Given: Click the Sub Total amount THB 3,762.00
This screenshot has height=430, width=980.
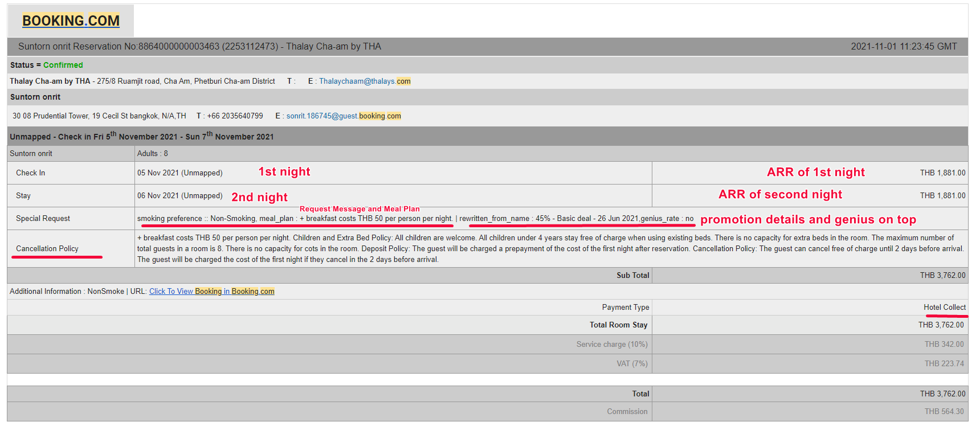Looking at the screenshot, I should click(x=943, y=276).
